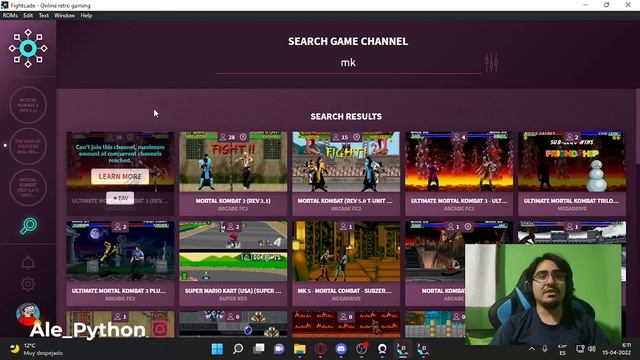The width and height of the screenshot is (640, 360).
Task: Open Task View in the taskbar
Action: (x=258, y=349)
